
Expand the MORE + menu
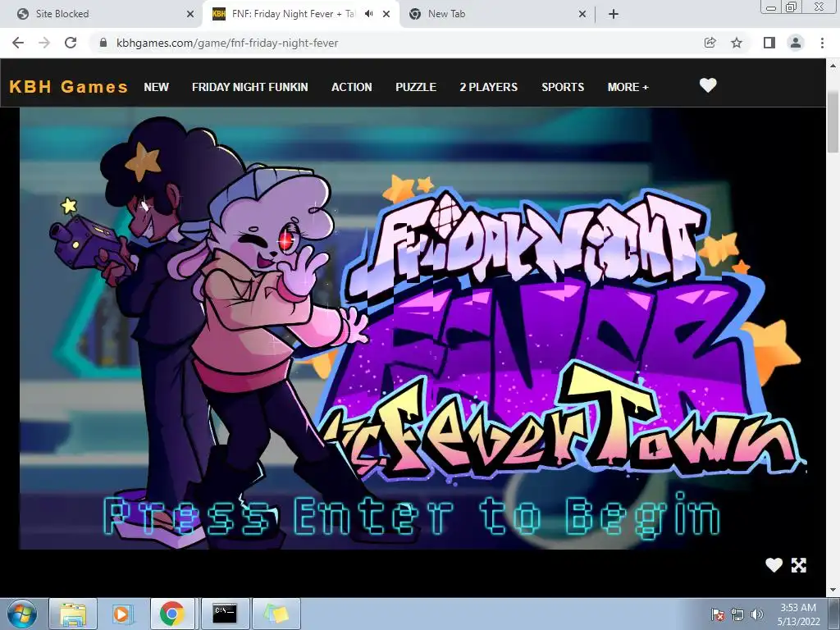click(x=628, y=87)
